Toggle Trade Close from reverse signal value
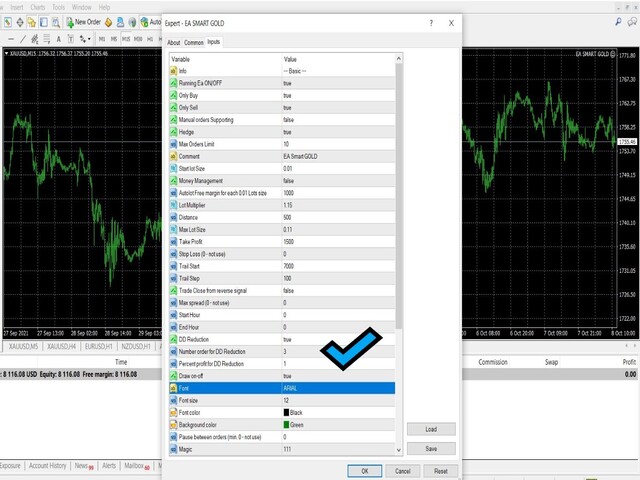Screen dimensions: 640x480 click(338, 291)
